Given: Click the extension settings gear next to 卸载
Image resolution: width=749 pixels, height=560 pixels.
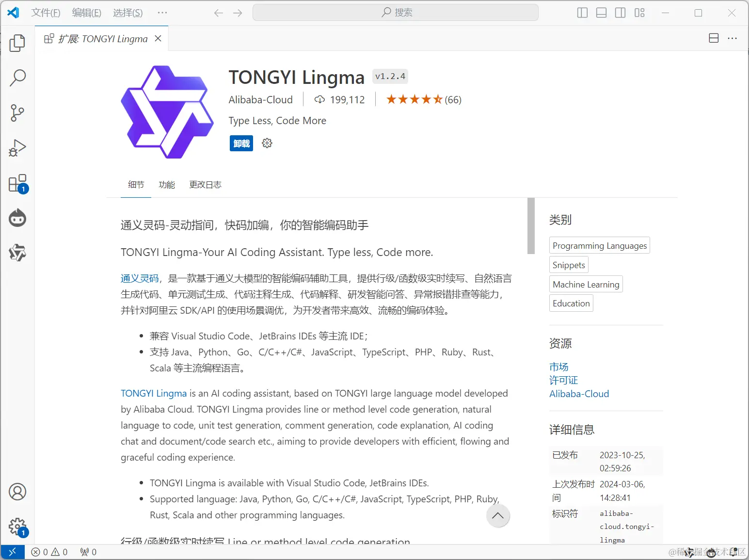Looking at the screenshot, I should tap(267, 143).
